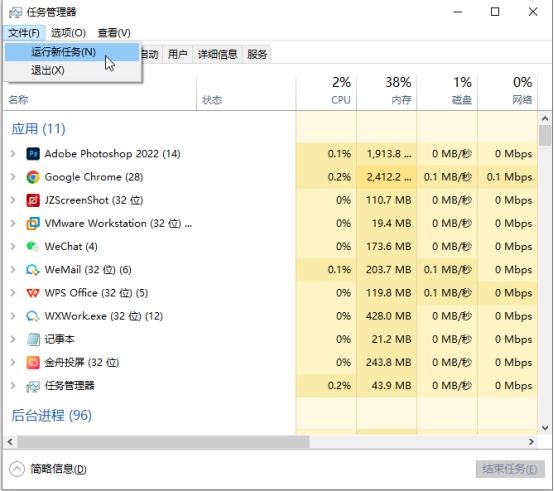Click the 任务管理器 icon in process list
554x491 pixels.
pyautogui.click(x=33, y=386)
